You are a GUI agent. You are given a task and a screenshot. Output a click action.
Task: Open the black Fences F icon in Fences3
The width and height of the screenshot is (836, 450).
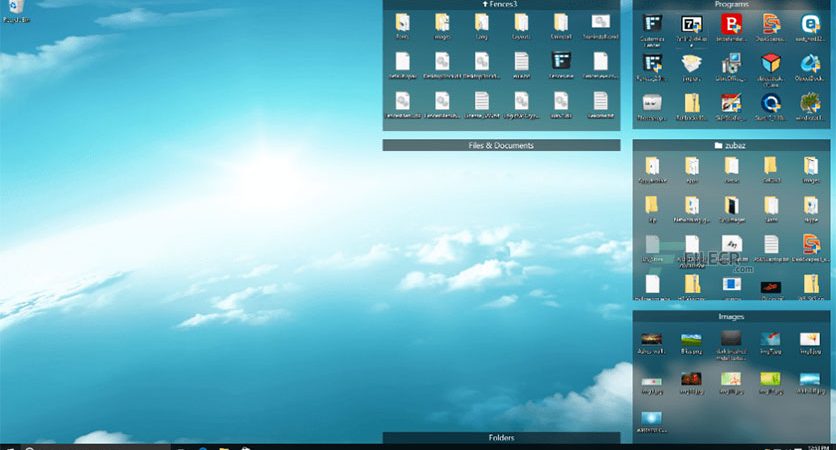(561, 65)
